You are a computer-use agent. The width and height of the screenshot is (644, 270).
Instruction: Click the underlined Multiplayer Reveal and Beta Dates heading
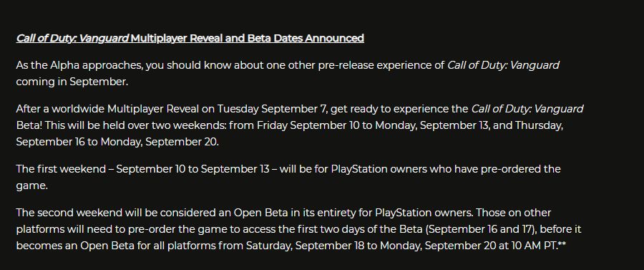tap(248, 38)
